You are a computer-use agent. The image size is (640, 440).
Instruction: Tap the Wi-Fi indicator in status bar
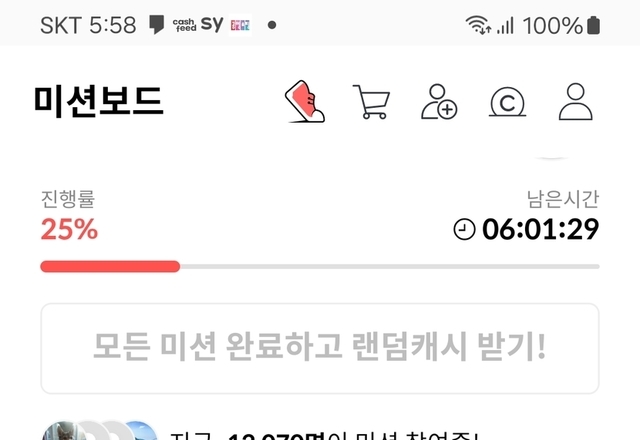pyautogui.click(x=478, y=25)
